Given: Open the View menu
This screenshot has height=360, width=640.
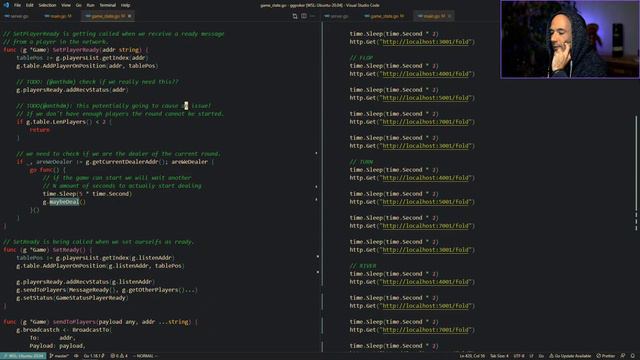Looking at the screenshot, I should [x=66, y=5].
